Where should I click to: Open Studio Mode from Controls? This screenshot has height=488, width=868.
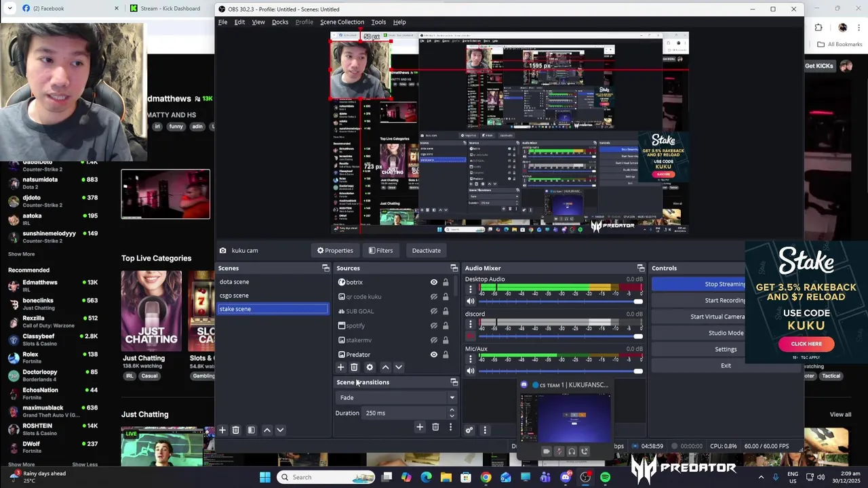pyautogui.click(x=726, y=333)
